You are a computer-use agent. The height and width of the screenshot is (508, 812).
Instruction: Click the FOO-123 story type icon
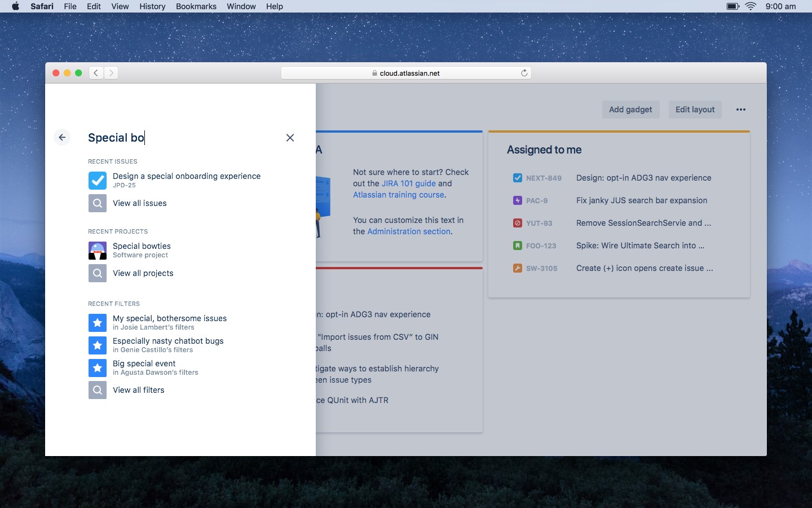click(518, 246)
